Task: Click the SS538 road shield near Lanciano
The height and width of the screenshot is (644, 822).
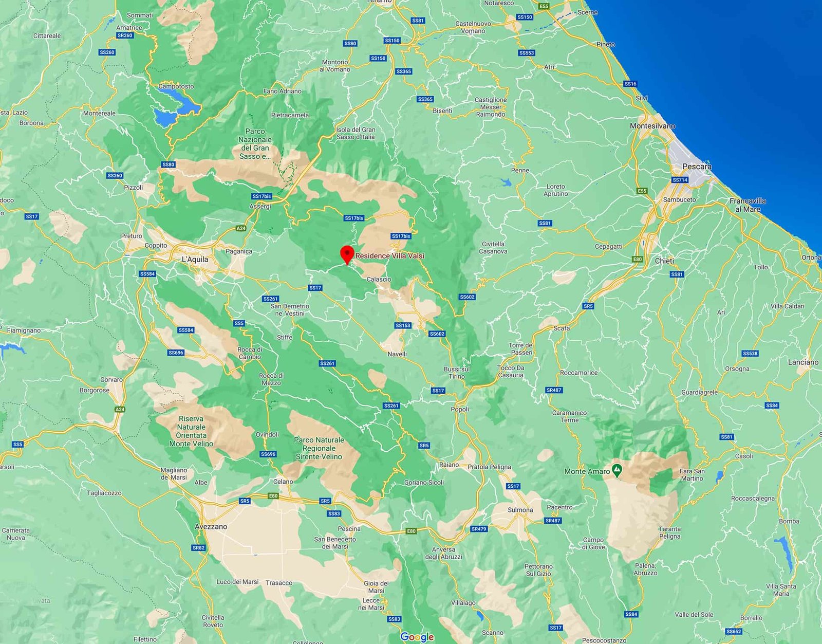Action: point(750,353)
